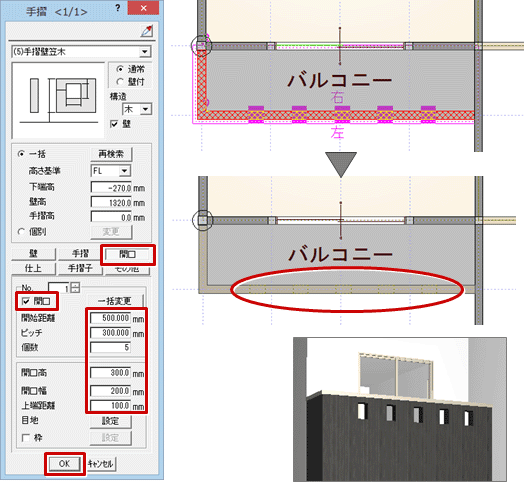Click the OK button

64,464
